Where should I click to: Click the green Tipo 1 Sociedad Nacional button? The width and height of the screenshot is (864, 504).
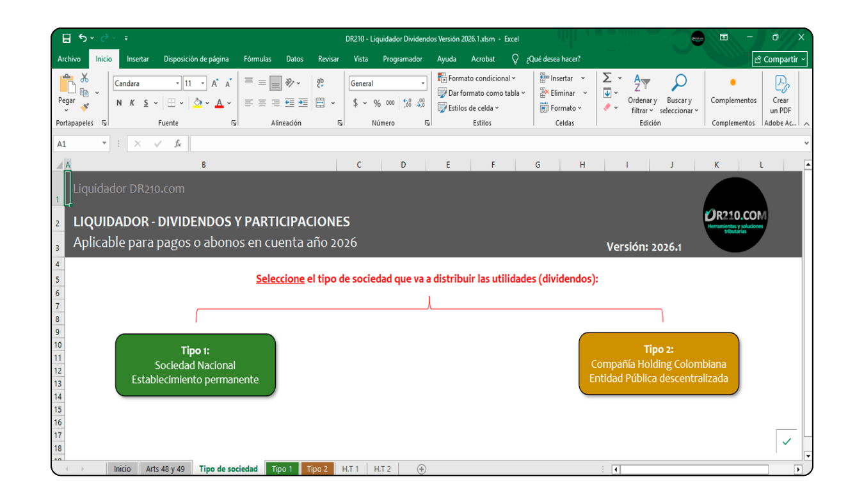pyautogui.click(x=195, y=365)
